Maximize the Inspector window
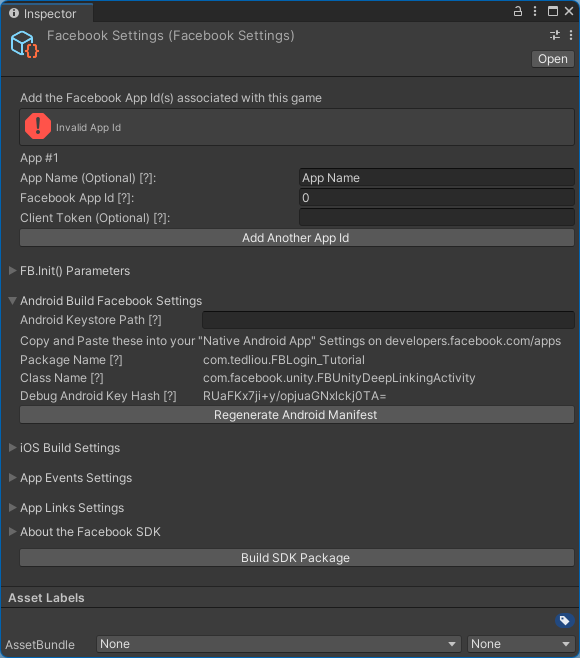Image resolution: width=580 pixels, height=658 pixels. (x=553, y=11)
